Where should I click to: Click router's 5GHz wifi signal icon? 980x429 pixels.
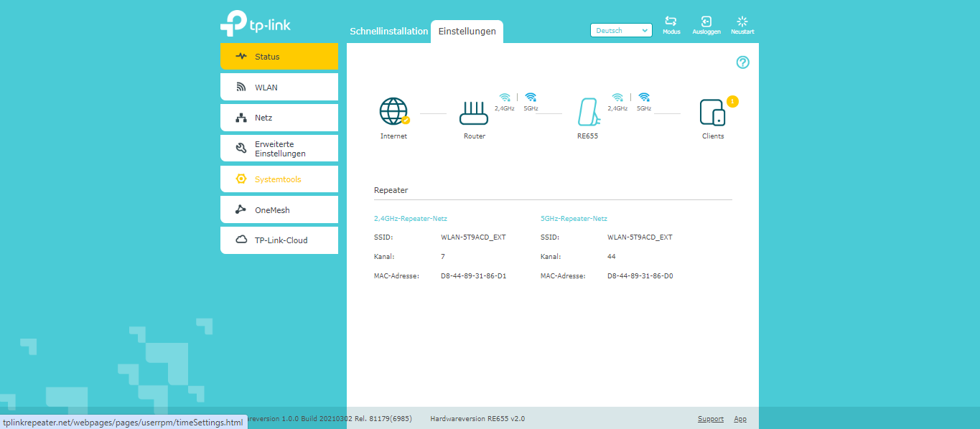click(531, 97)
